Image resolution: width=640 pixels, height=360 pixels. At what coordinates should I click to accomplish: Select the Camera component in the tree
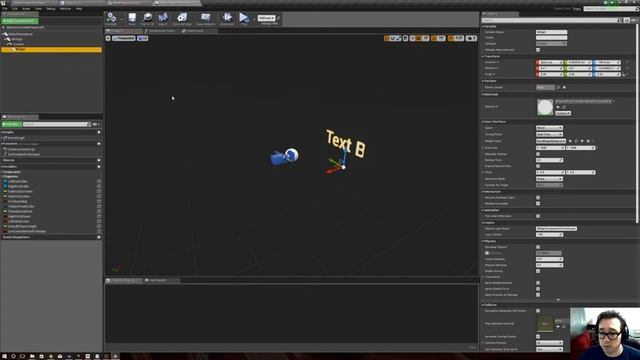point(18,44)
